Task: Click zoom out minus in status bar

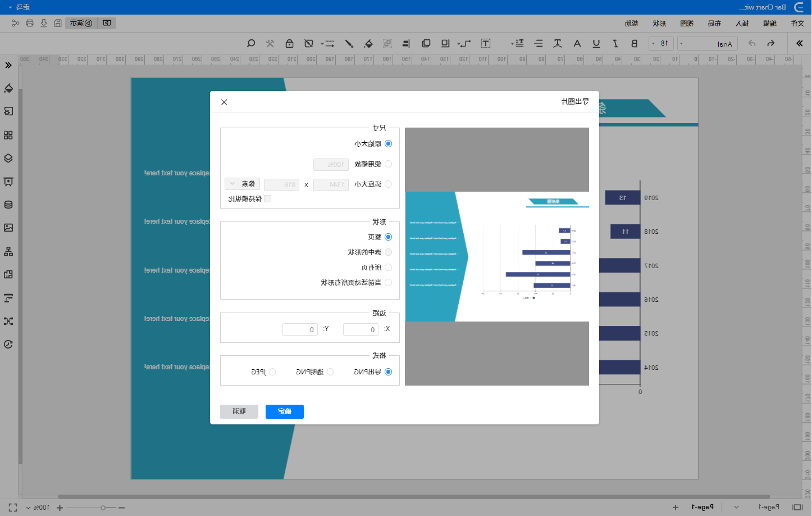Action: pyautogui.click(x=122, y=508)
